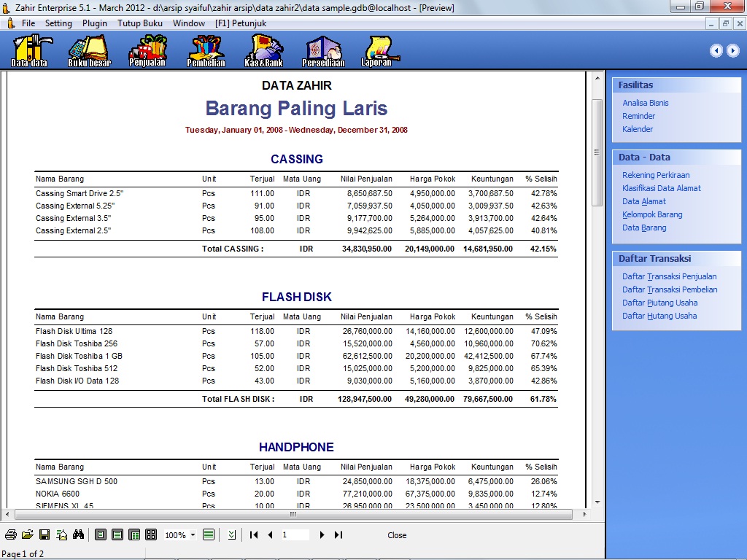The width and height of the screenshot is (747, 560).
Task: Go to next page arrow
Action: click(x=322, y=535)
